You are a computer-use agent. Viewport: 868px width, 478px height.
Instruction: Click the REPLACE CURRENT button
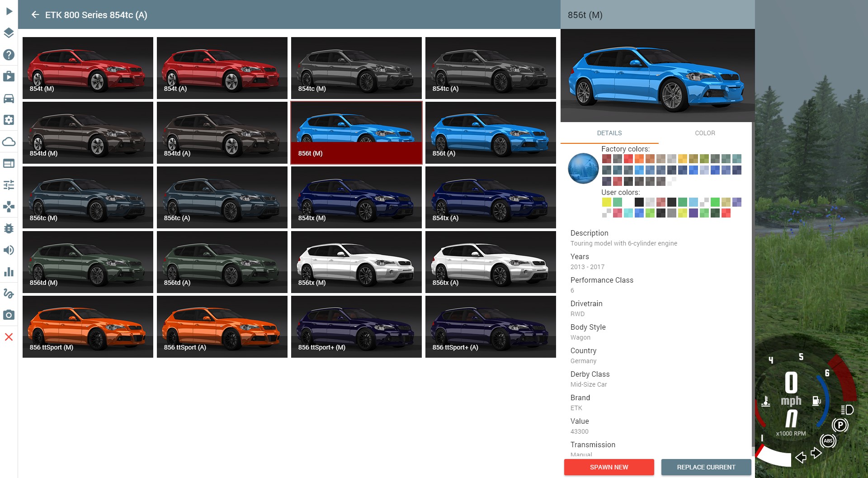706,467
